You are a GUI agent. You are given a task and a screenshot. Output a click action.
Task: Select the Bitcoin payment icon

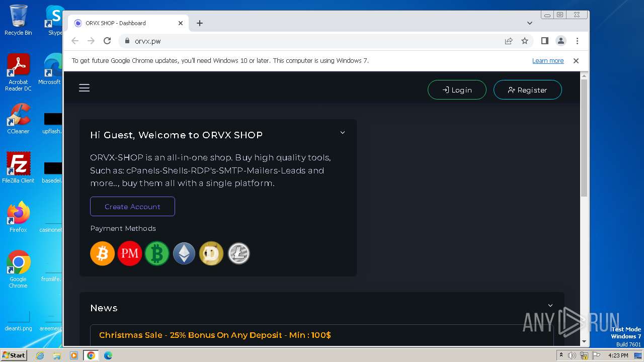(x=103, y=253)
